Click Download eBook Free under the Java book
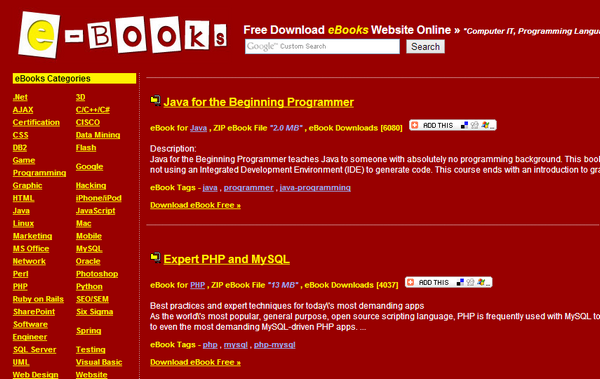The height and width of the screenshot is (379, 600). [x=195, y=205]
